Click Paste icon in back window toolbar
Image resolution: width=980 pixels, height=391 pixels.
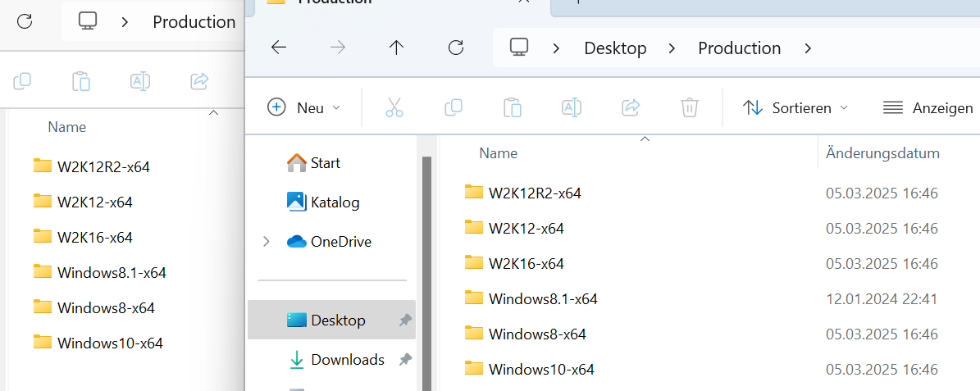point(81,81)
